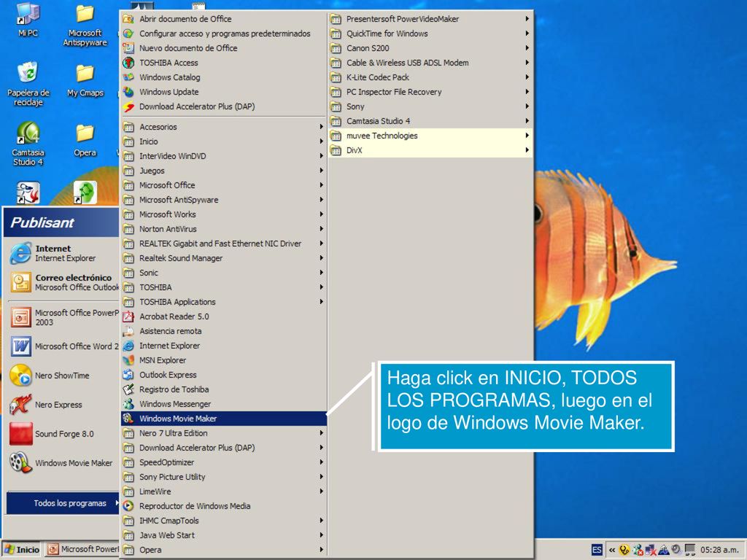The height and width of the screenshot is (560, 747).
Task: Open Sony Picture Utility folder
Action: (x=223, y=477)
